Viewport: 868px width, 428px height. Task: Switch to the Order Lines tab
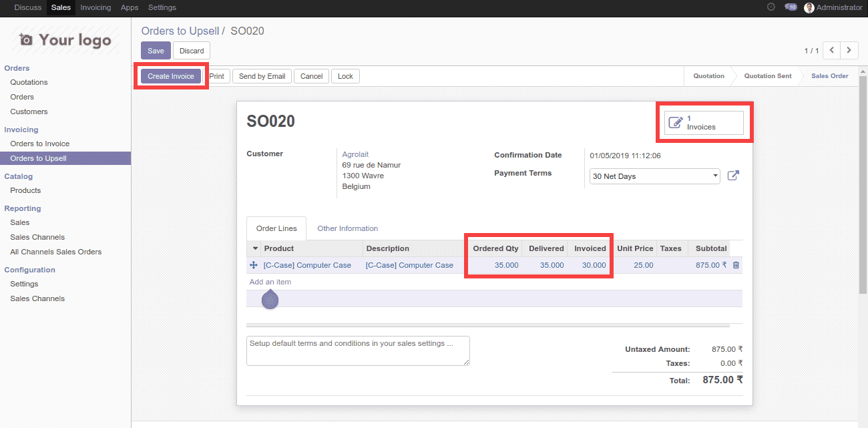tap(276, 228)
